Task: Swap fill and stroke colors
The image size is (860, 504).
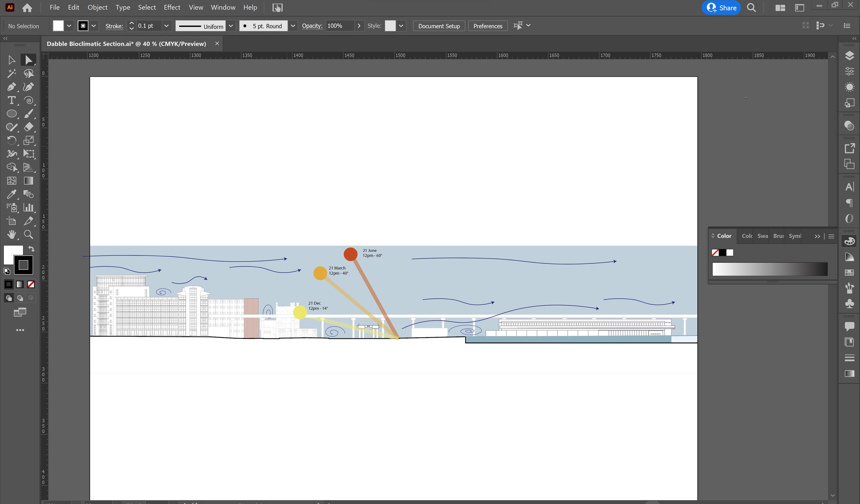Action: coord(31,249)
